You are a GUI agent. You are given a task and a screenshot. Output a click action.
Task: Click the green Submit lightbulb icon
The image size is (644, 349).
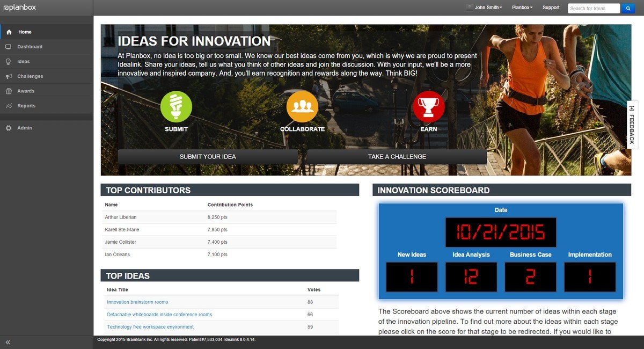pos(176,107)
